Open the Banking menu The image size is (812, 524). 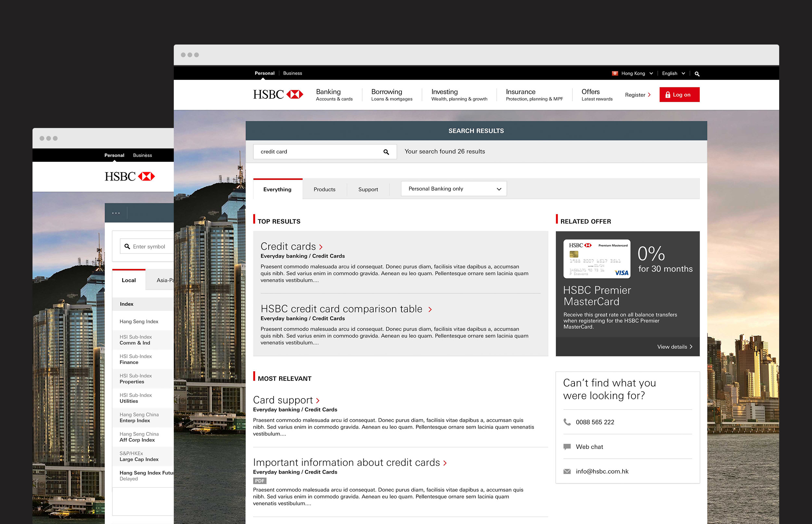point(334,95)
